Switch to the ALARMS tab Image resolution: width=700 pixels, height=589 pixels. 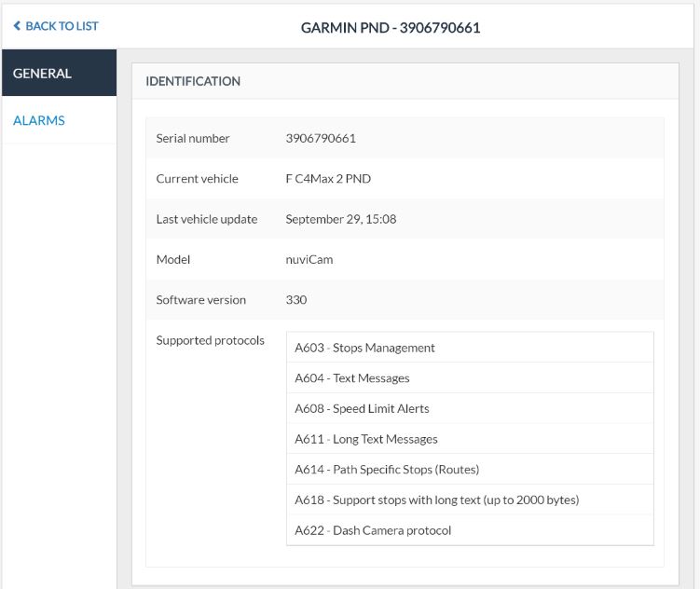point(39,120)
